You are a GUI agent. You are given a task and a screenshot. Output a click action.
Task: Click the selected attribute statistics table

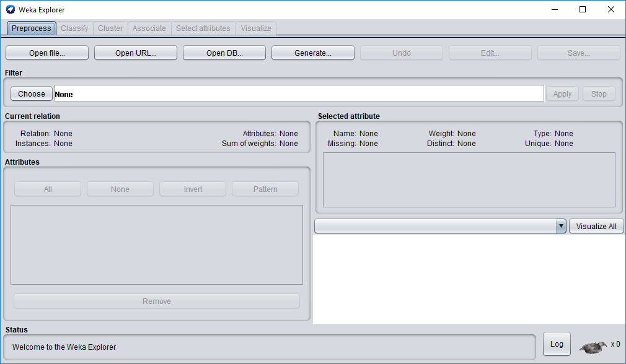[x=469, y=180]
